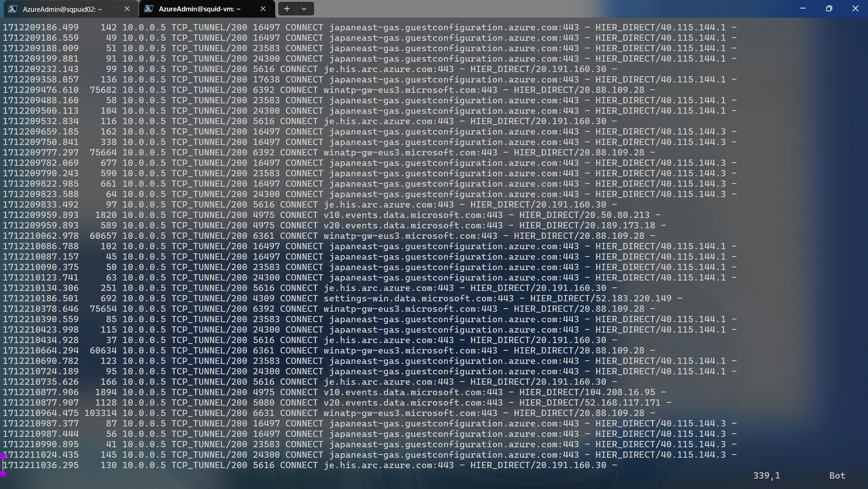Click the 6631 byte count value

tap(263, 413)
